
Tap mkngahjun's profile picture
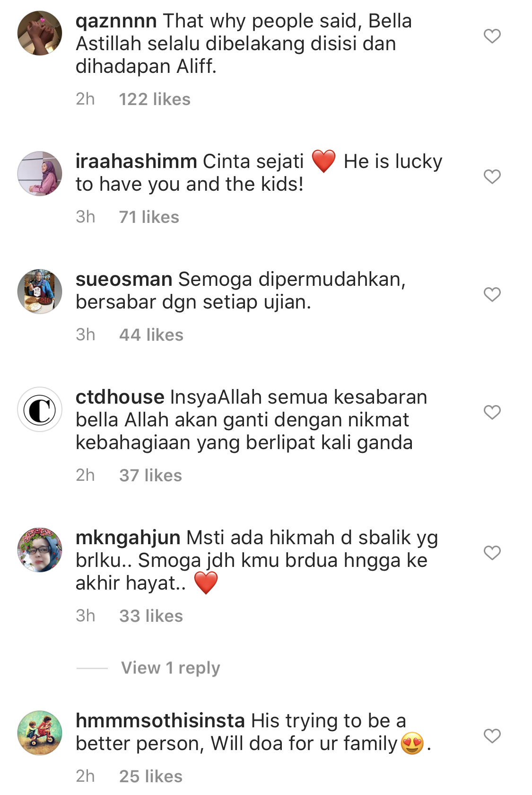[40, 550]
